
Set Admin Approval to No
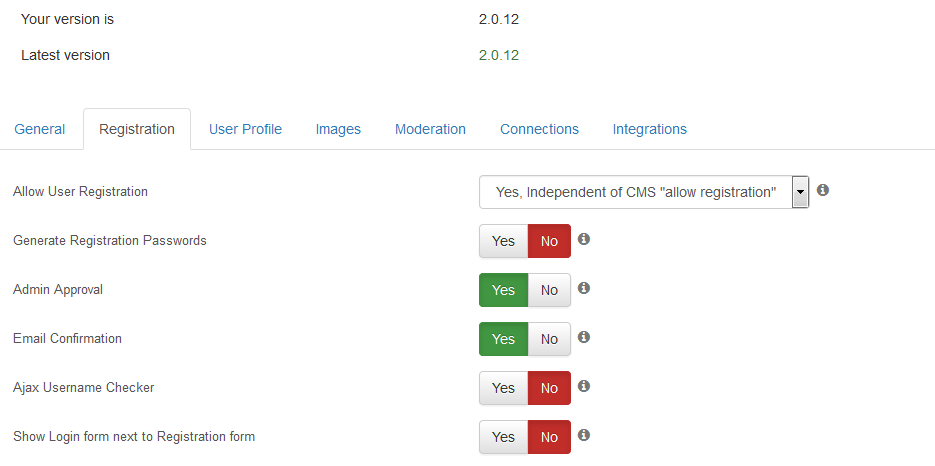tap(549, 290)
